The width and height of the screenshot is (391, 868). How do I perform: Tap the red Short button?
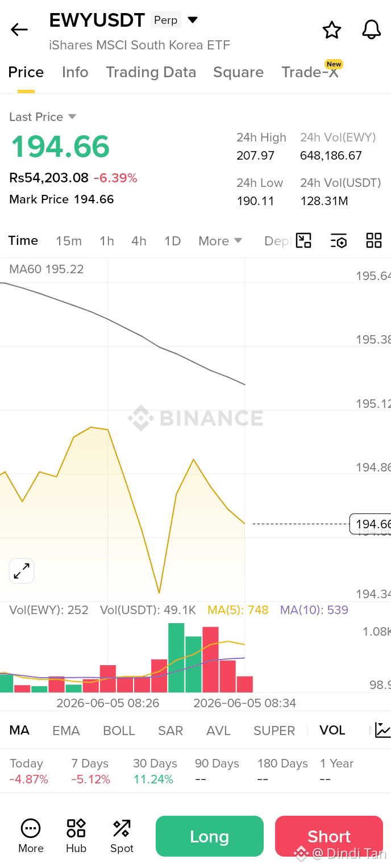329,836
